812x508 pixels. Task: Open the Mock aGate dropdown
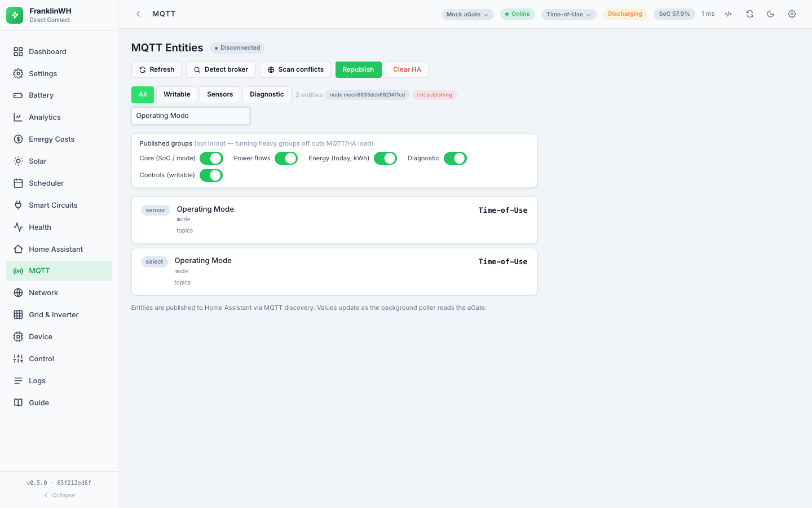[467, 15]
